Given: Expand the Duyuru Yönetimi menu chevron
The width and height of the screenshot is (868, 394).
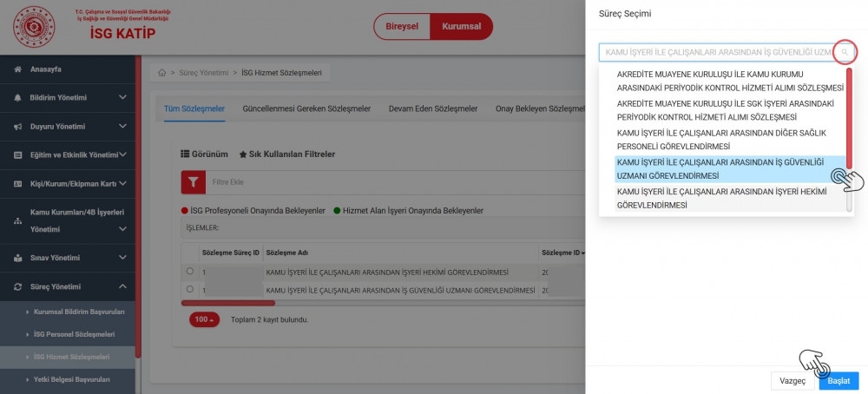Looking at the screenshot, I should point(123,126).
